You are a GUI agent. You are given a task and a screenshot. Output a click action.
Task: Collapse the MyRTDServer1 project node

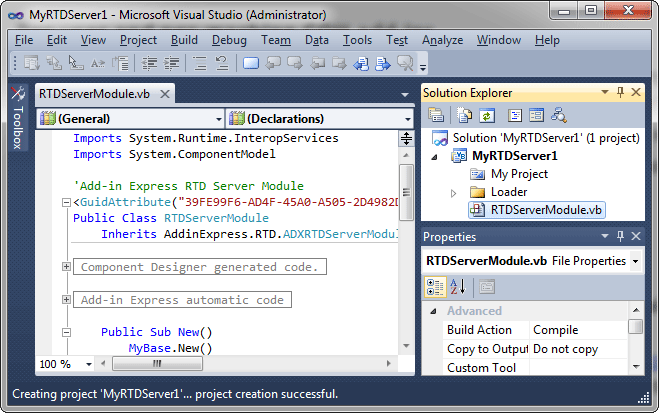coord(435,157)
